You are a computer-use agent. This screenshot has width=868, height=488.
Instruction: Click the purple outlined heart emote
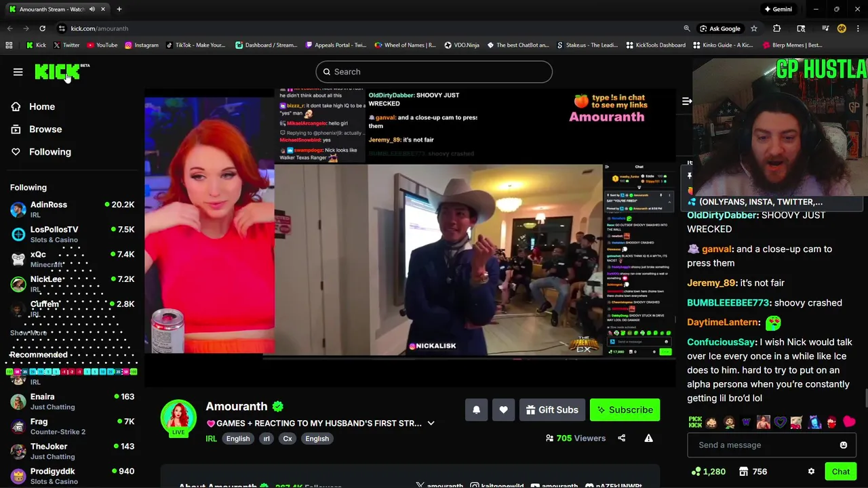tap(781, 422)
